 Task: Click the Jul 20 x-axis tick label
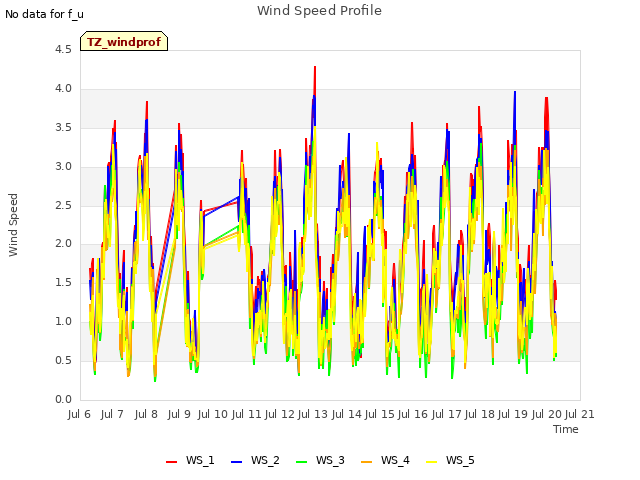(x=546, y=414)
